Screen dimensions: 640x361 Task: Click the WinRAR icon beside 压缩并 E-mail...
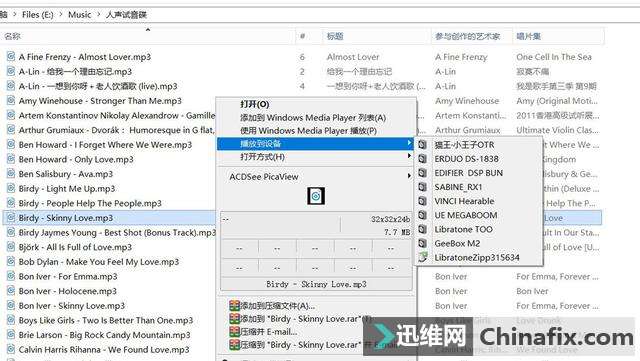(234, 332)
